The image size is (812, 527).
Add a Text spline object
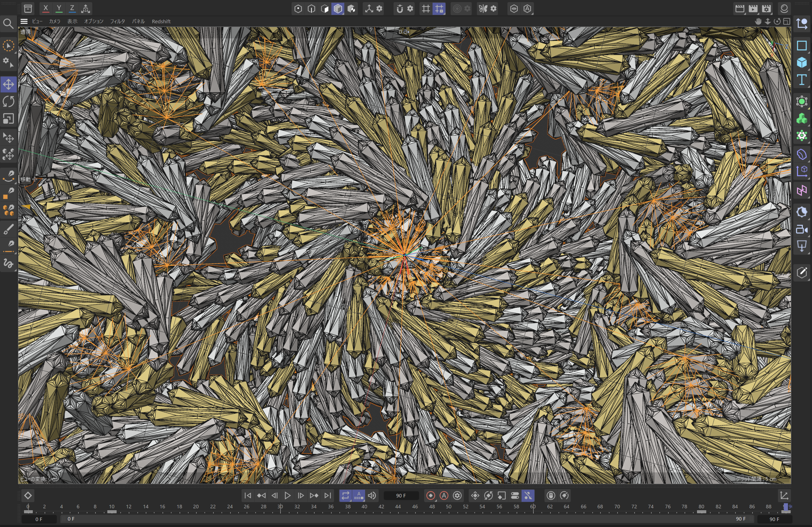802,80
